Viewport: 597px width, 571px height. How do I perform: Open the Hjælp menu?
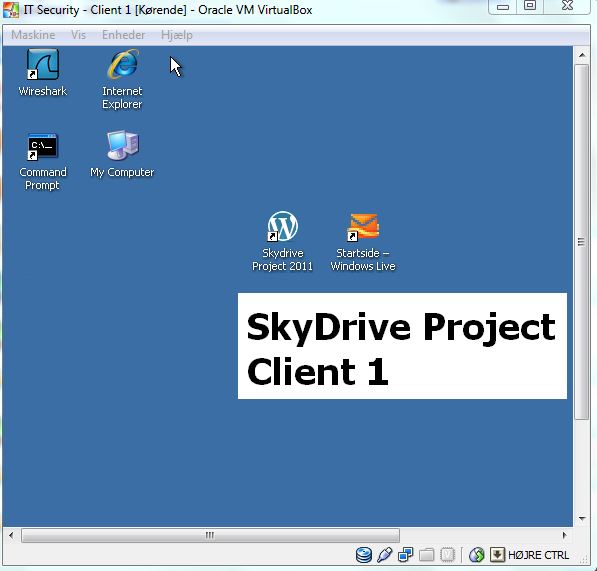tap(177, 35)
